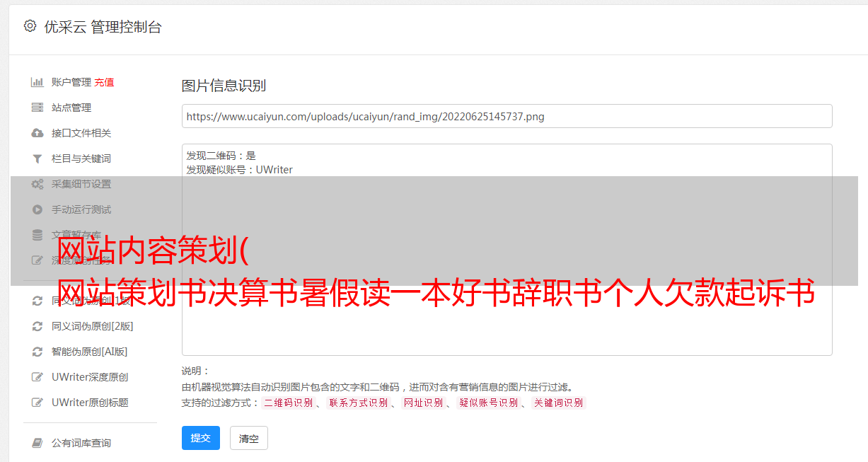Click the play circle icon for 手动运行测试
This screenshot has height=462, width=868.
click(x=37, y=209)
